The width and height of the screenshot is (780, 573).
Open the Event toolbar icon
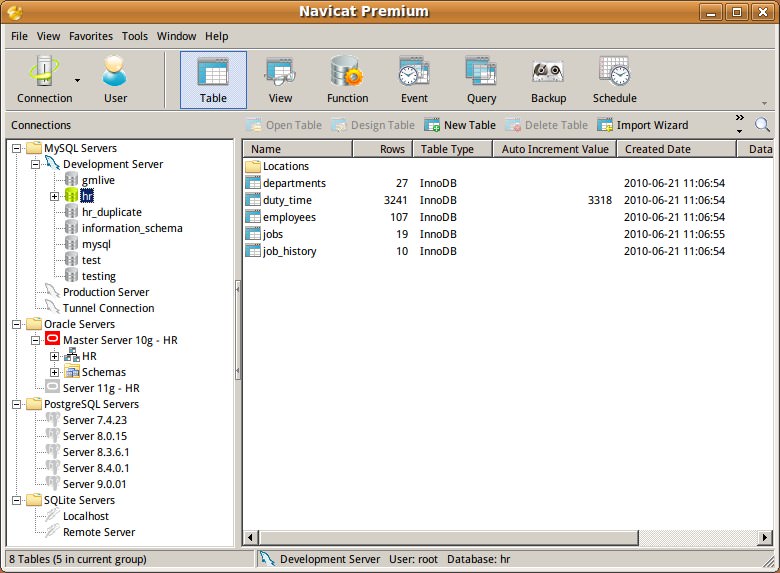(414, 80)
